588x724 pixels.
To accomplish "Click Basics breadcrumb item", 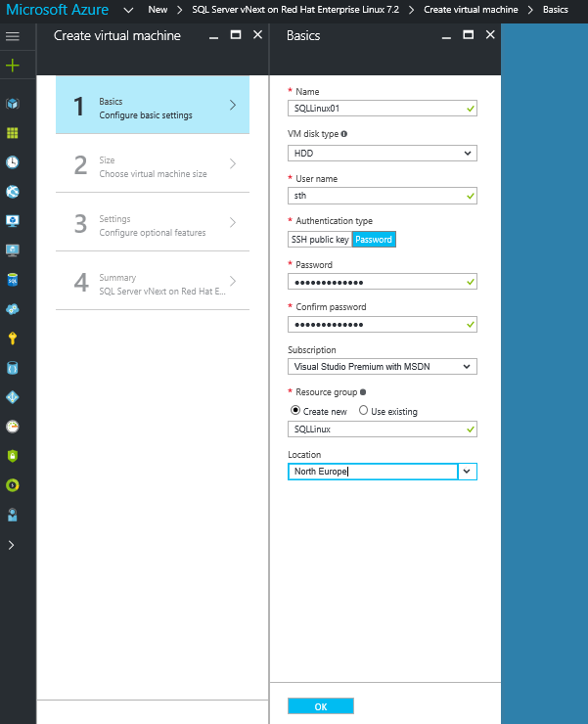I will point(555,10).
